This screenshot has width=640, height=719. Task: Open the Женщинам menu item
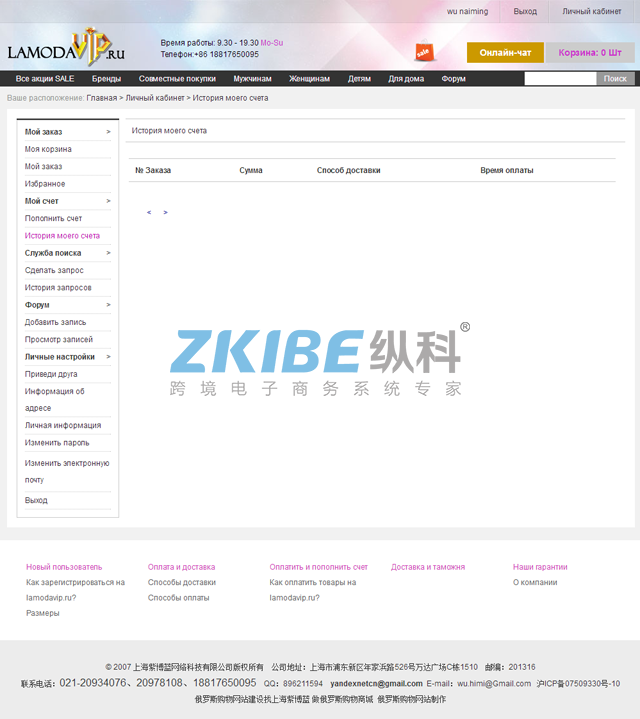pyautogui.click(x=309, y=79)
